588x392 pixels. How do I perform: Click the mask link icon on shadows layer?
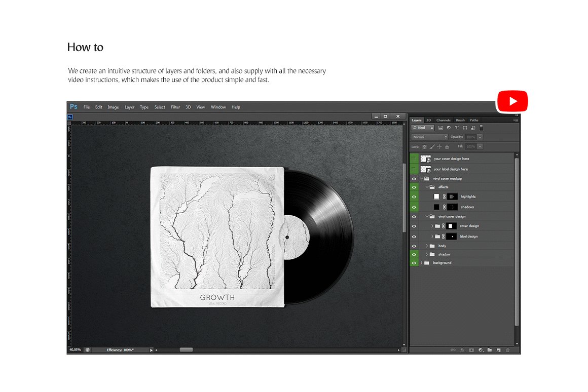(444, 207)
